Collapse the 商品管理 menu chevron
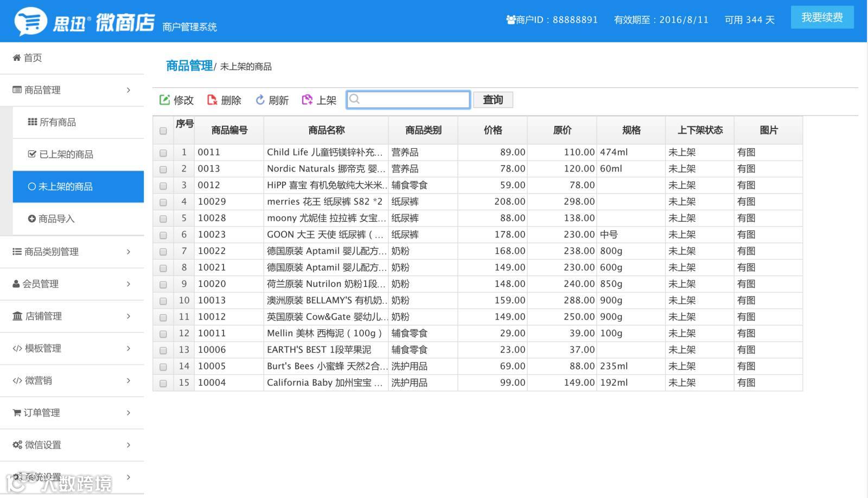The image size is (868, 498). [129, 90]
